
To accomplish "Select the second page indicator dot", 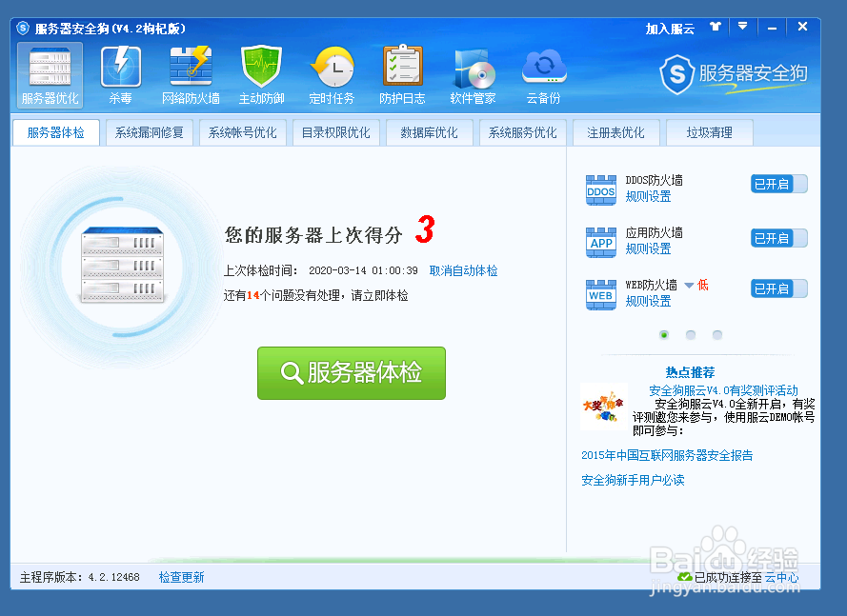I will click(x=691, y=335).
